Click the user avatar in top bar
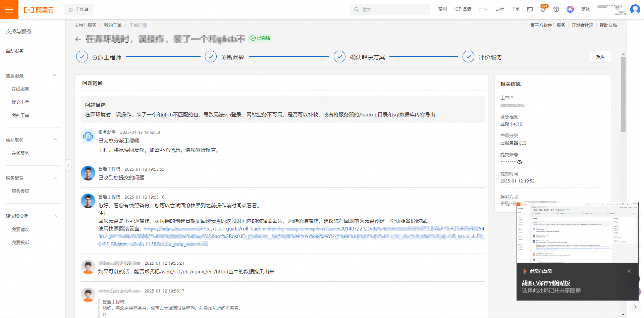The image size is (644, 318). 635,9
